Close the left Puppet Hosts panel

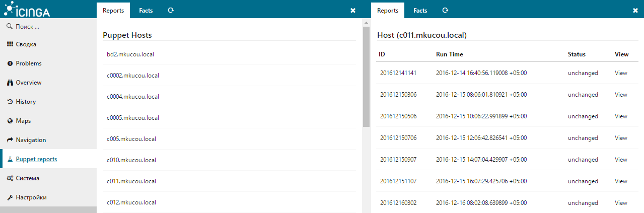[353, 10]
